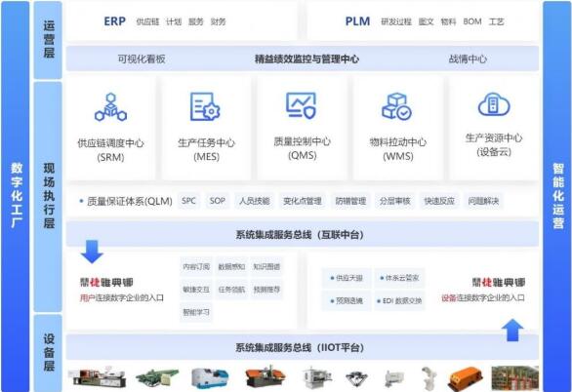Click the EDI 数据交换 item

click(x=399, y=301)
